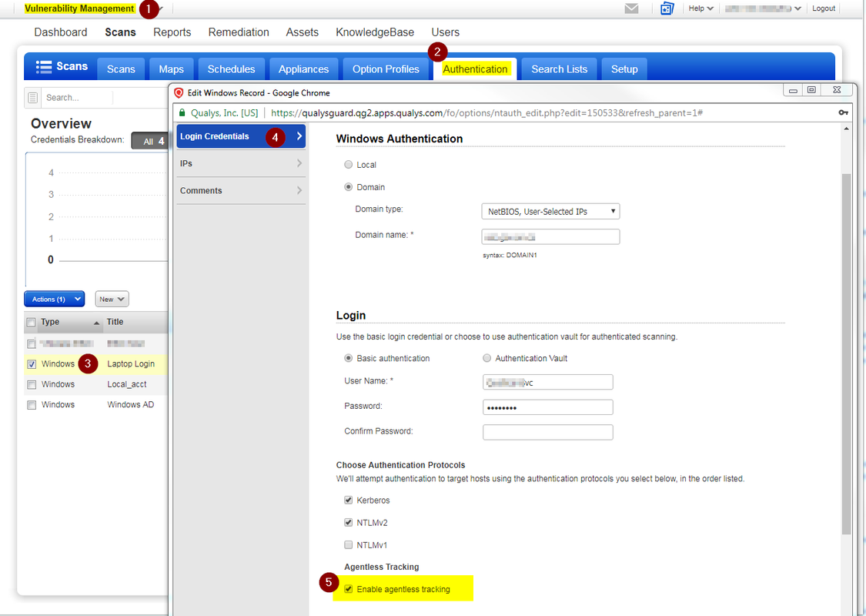Screen dimensions: 866x616
Task: Click the Title column header
Action: pos(135,322)
